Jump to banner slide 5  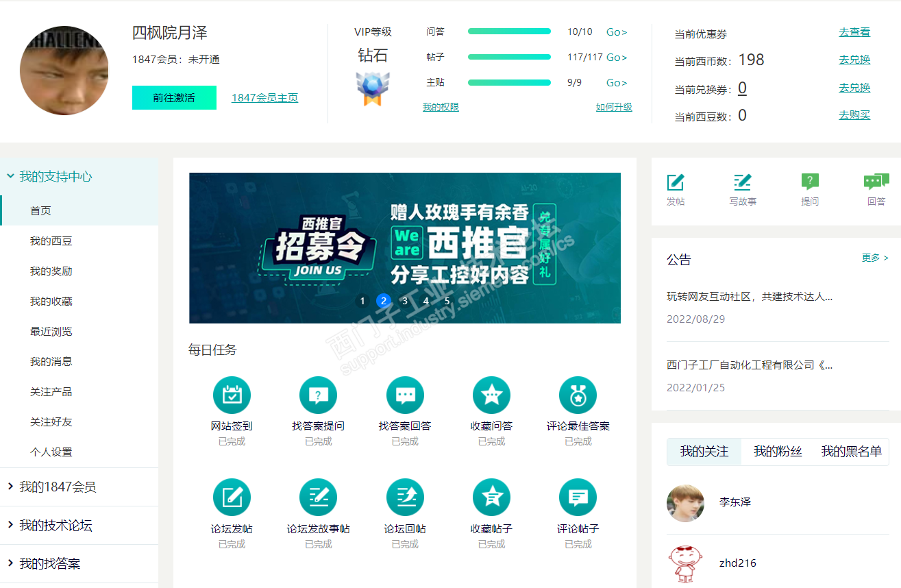[x=447, y=301]
